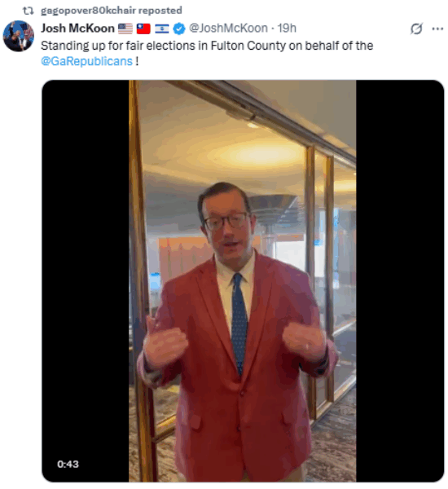This screenshot has height=489, width=448.
Task: Click the Israel flag emoji
Action: coord(162,29)
